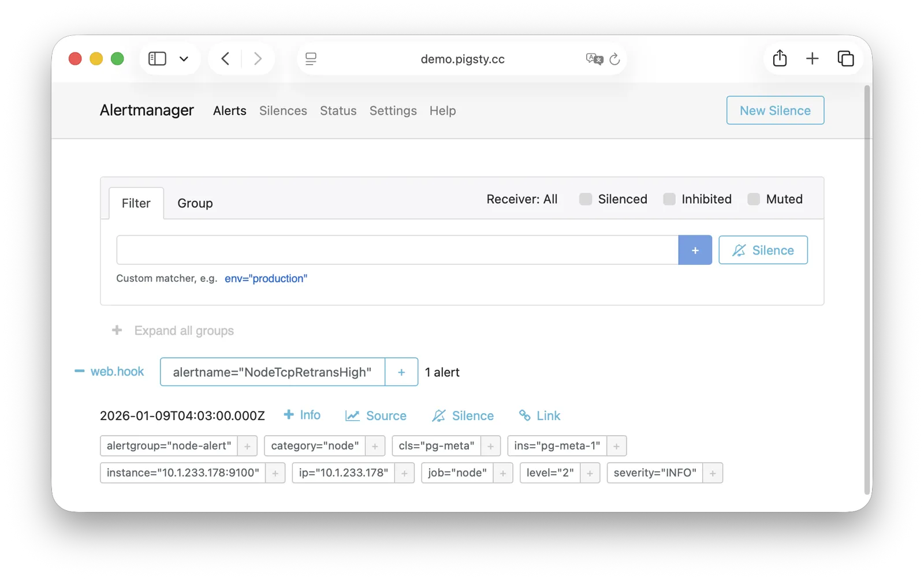
Task: Open the Info panel for the alert
Action: 302,414
